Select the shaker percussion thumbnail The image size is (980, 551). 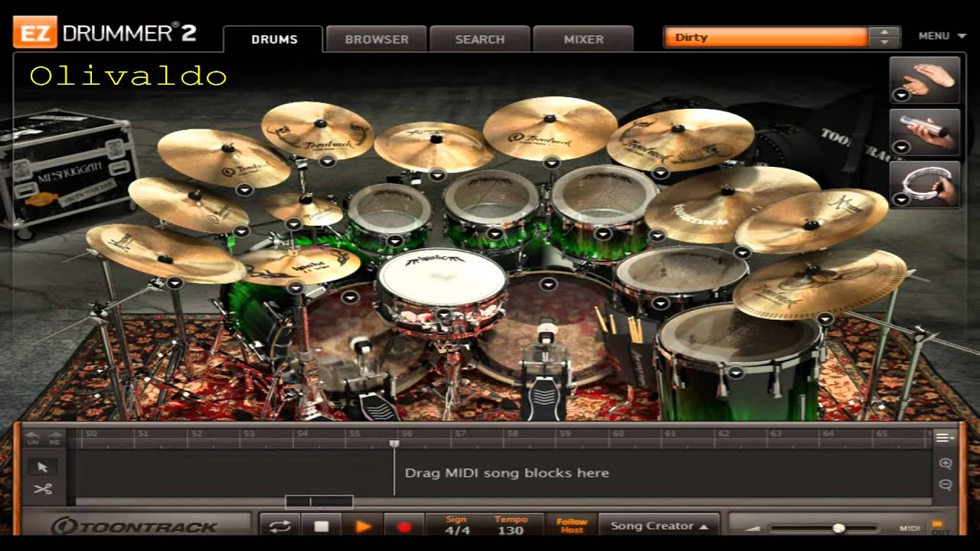tap(925, 132)
